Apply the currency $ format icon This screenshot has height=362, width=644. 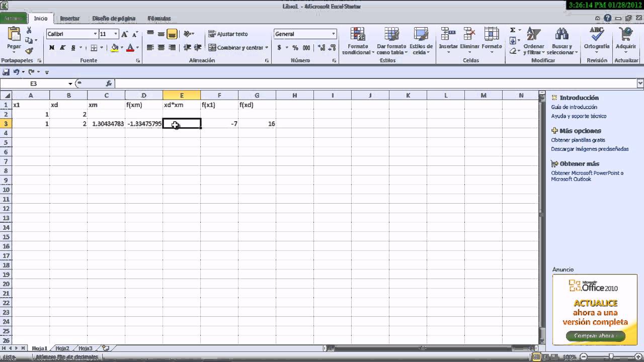click(x=279, y=48)
